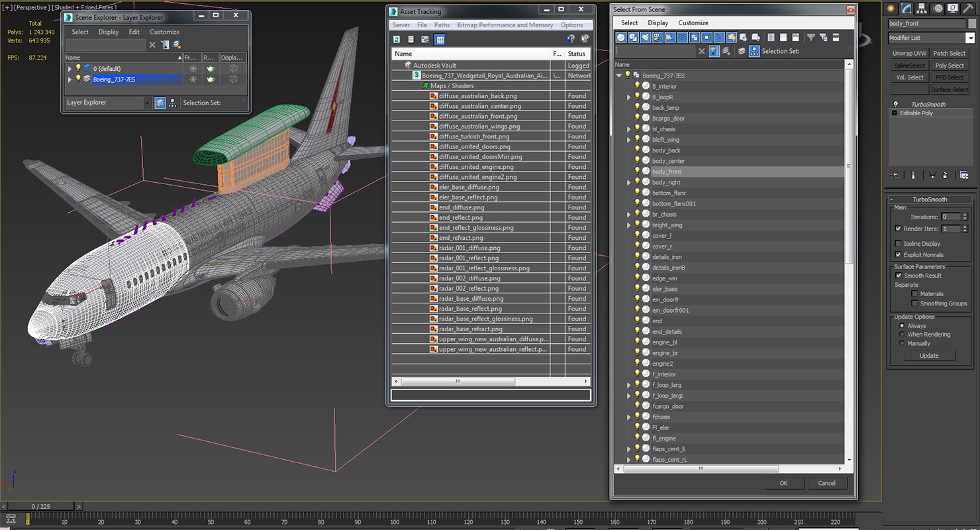Click Remove Modifier trash icon
The image size is (980, 530).
[x=945, y=175]
